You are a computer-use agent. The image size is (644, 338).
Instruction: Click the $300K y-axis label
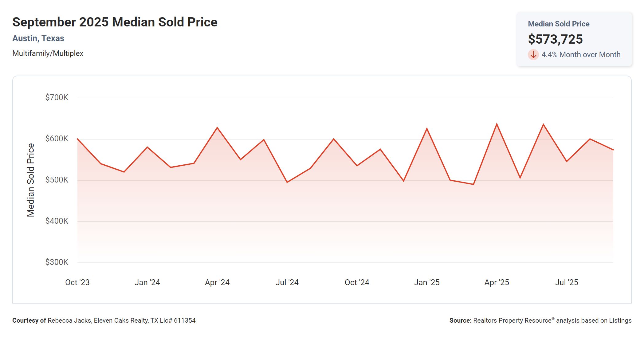coord(57,262)
